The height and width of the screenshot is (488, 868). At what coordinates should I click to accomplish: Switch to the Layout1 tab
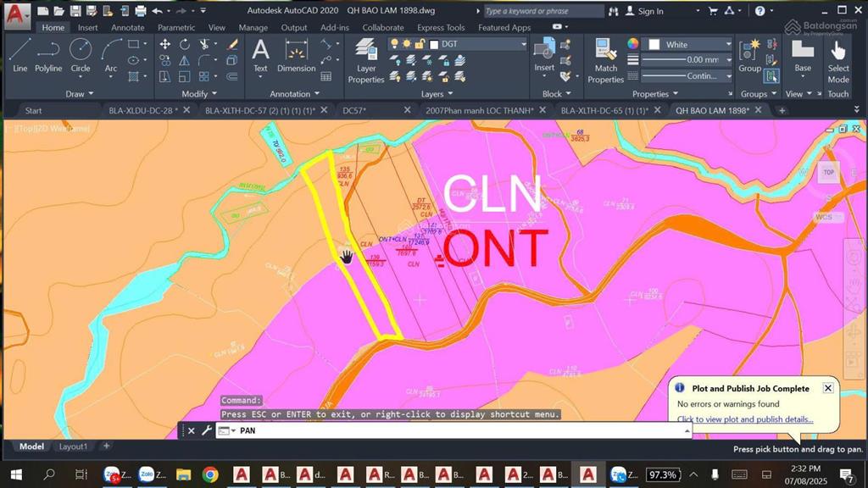pos(73,446)
